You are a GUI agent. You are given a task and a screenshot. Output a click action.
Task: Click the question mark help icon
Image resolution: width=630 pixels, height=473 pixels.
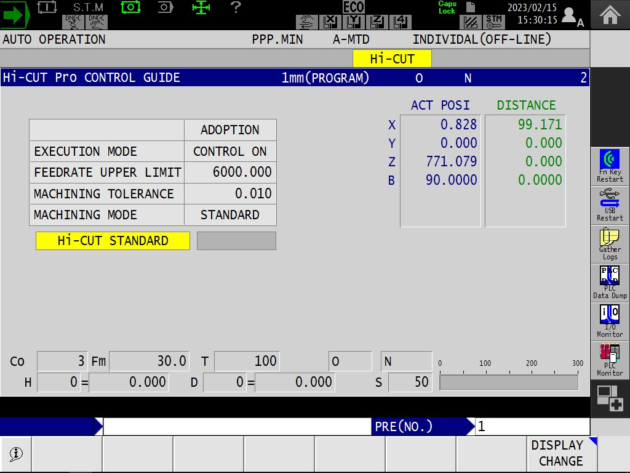click(x=236, y=8)
